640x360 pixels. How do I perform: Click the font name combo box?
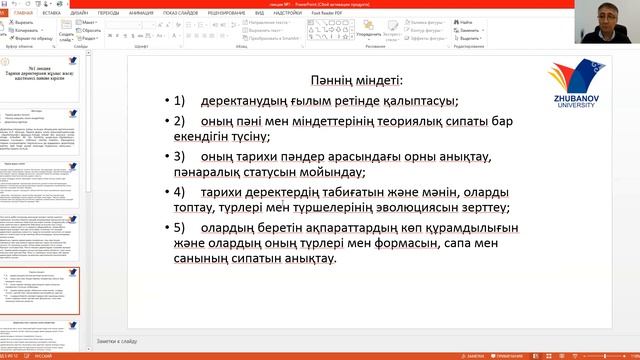(x=123, y=25)
